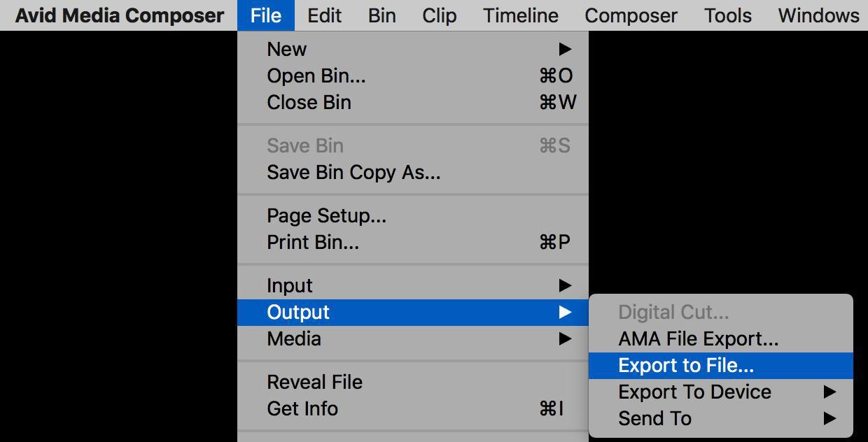Select Export to File... option
The width and height of the screenshot is (868, 442).
[721, 365]
